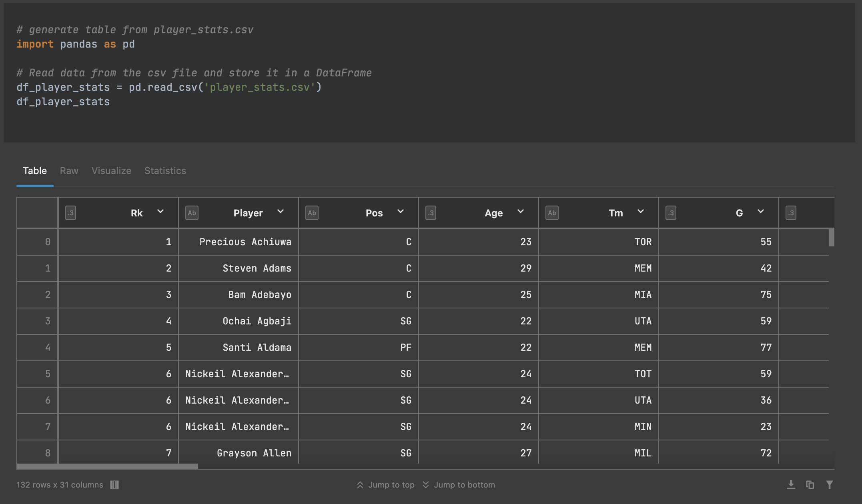Click the copy table icon

coord(811,484)
